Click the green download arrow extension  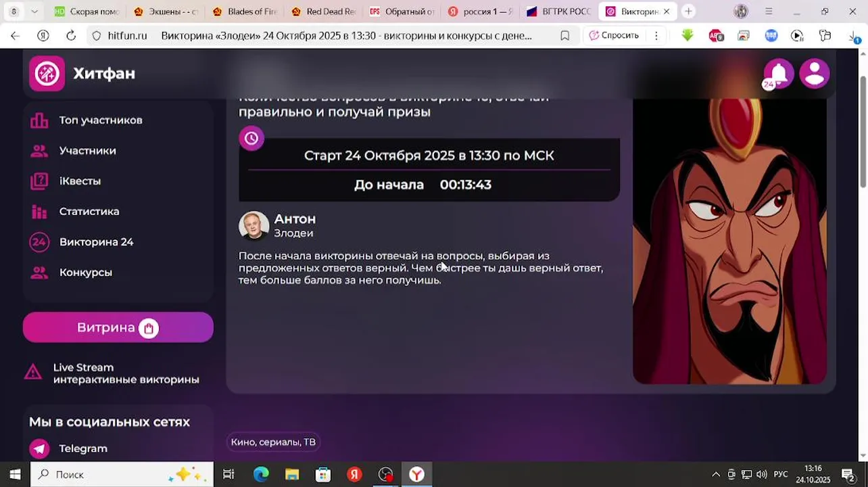(688, 36)
